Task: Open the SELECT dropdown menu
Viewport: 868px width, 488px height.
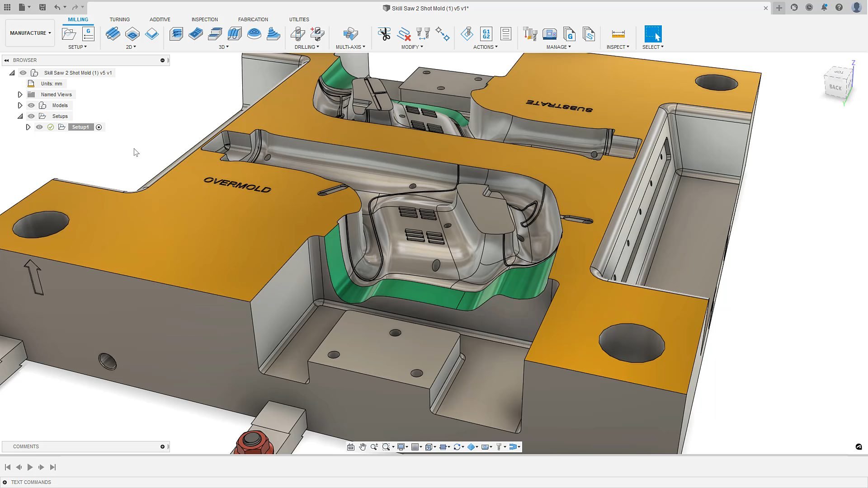Action: tap(653, 47)
